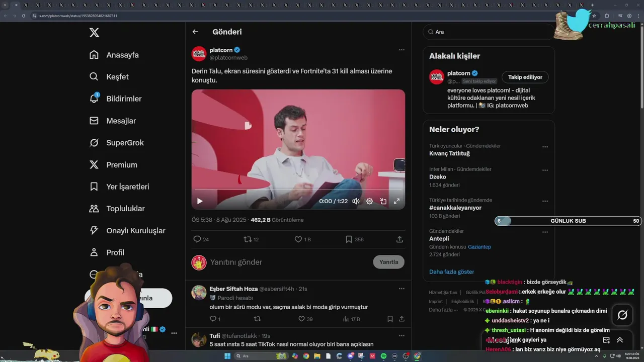Screen dimensions: 644x362
Task: Click the Ara search field
Action: point(488,32)
